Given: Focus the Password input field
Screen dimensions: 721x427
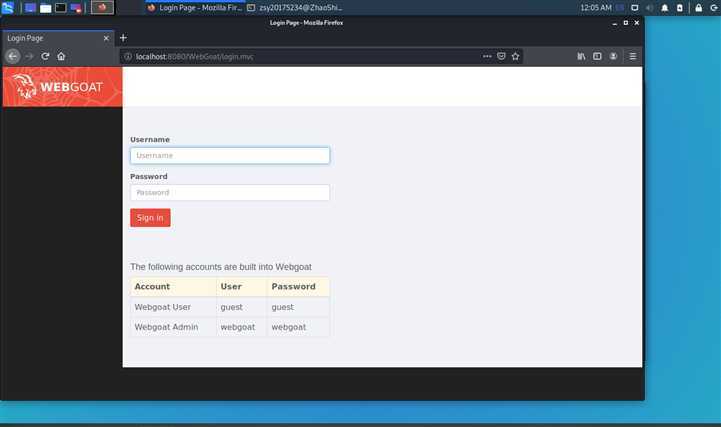Looking at the screenshot, I should pyautogui.click(x=230, y=192).
